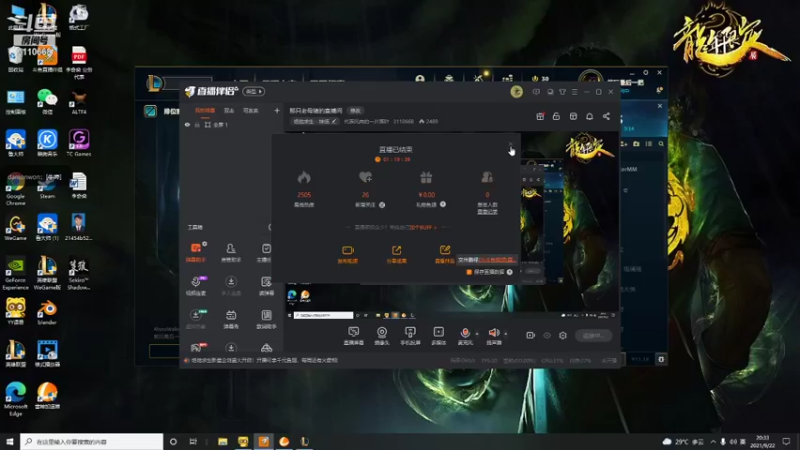Image resolution: width=800 pixels, height=450 pixels.
Task: Open the user avatar in title bar
Action: [516, 92]
